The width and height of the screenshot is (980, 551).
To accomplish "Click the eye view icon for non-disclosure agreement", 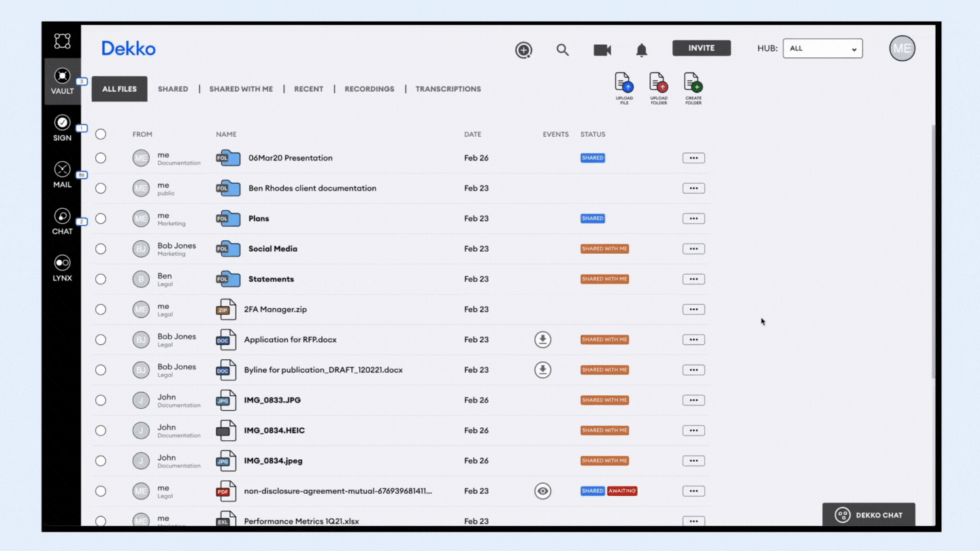I will [x=542, y=491].
